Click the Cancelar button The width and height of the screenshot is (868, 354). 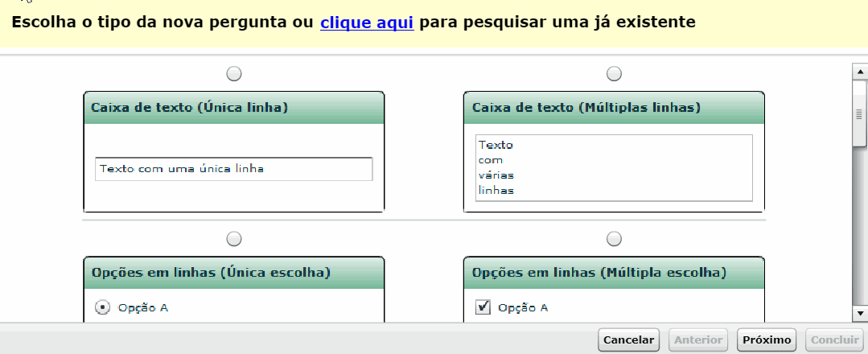(629, 340)
